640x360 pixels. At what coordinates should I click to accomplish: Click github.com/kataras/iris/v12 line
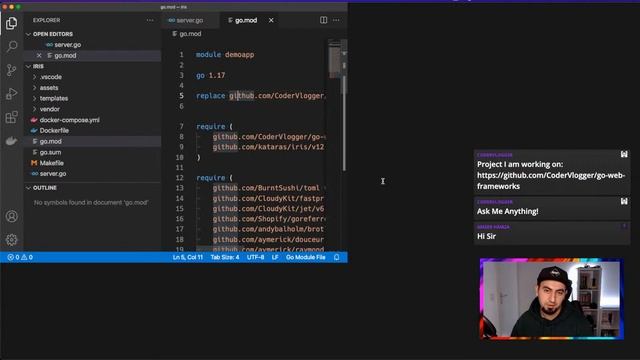point(268,147)
